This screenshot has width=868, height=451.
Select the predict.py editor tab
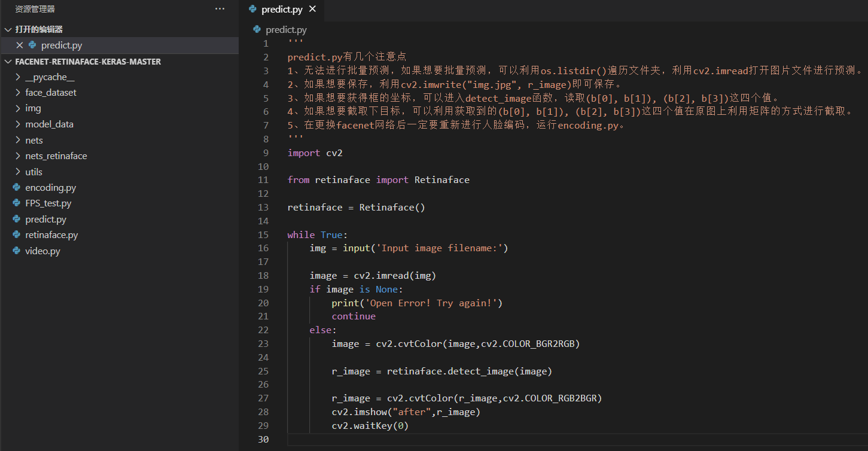(x=282, y=10)
